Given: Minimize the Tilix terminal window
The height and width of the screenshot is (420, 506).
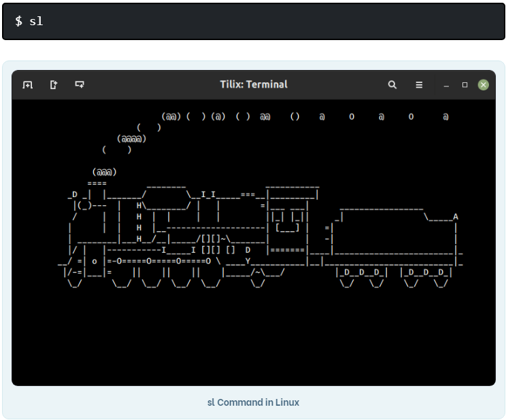Looking at the screenshot, I should 447,86.
